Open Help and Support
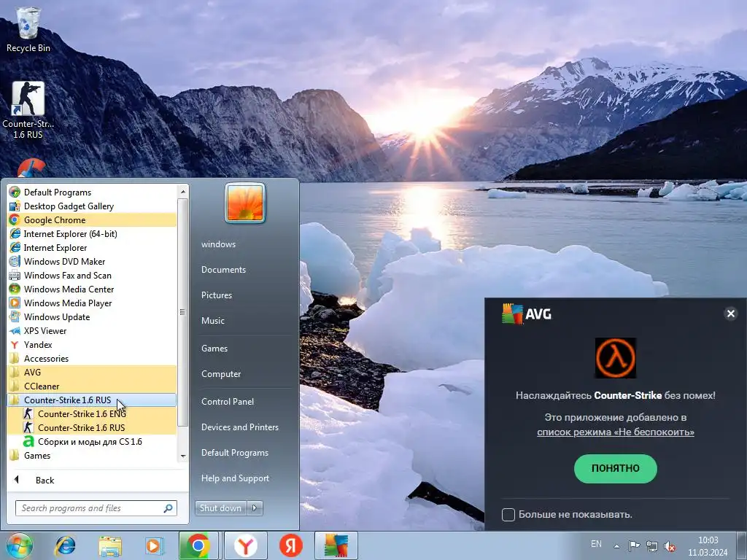This screenshot has height=560, width=747. 235,478
